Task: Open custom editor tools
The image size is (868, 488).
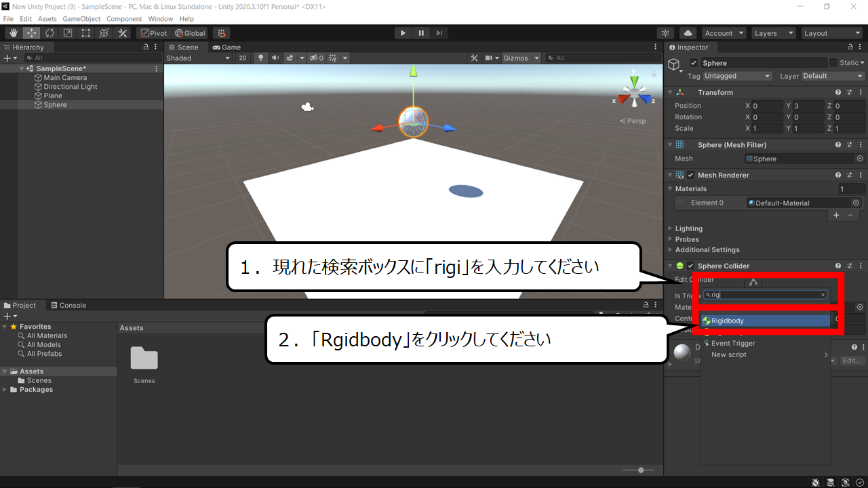Action: point(123,33)
